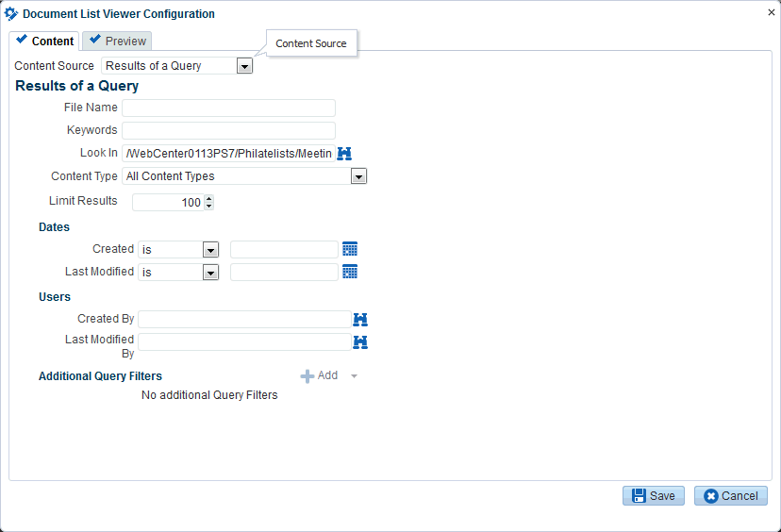This screenshot has width=781, height=532.
Task: Open the Last Modified calendar picker
Action: pos(350,272)
